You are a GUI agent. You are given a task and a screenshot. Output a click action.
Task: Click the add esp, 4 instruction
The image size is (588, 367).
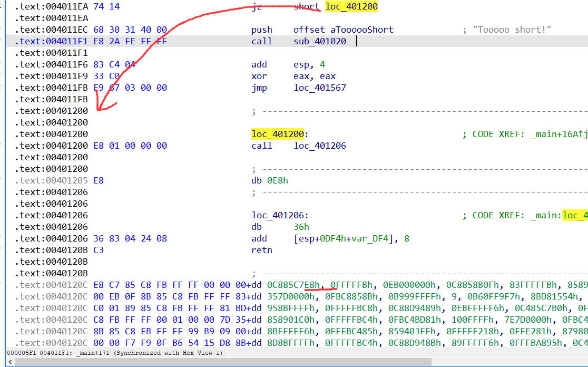point(288,64)
